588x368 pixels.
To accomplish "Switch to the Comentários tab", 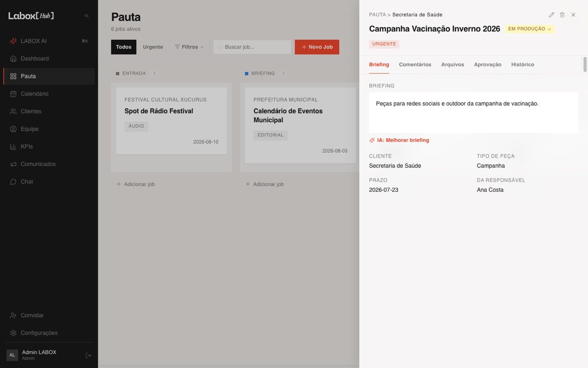I will point(415,65).
